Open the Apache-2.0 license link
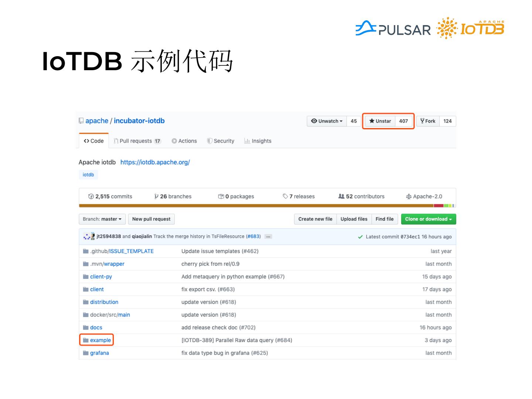 tap(424, 197)
